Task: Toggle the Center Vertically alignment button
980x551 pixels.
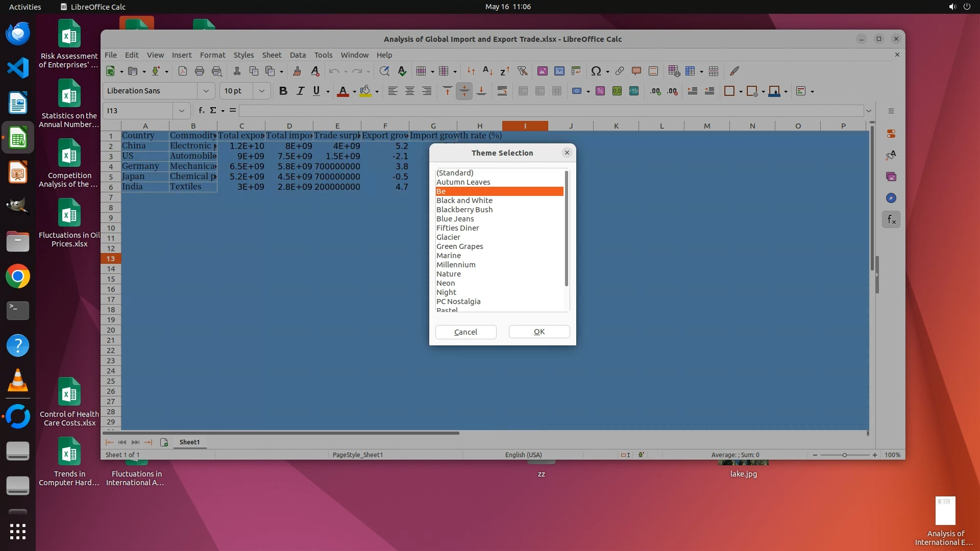Action: [x=464, y=91]
